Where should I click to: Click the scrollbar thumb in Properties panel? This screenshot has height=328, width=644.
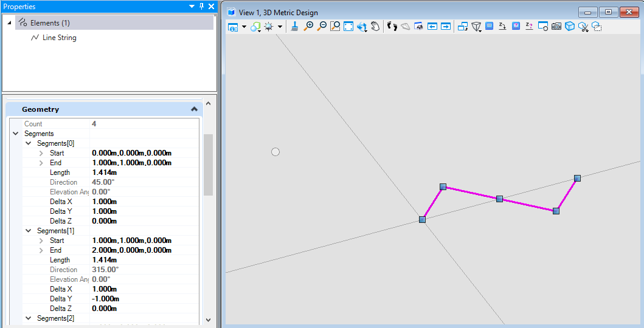click(208, 165)
